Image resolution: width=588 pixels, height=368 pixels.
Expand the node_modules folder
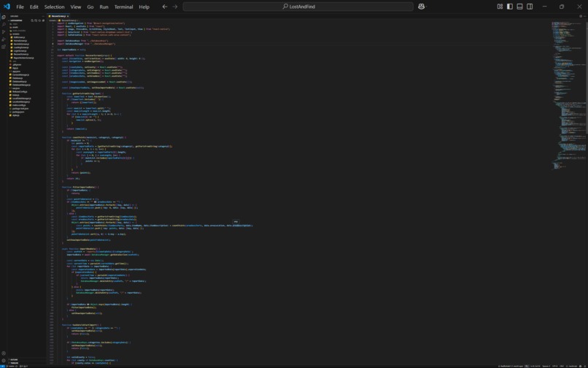(x=18, y=31)
